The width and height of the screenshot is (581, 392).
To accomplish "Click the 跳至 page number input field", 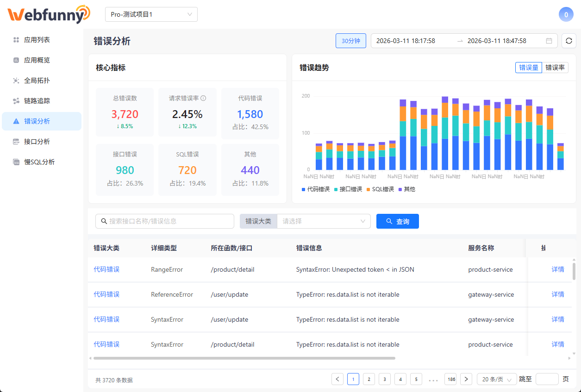I will [547, 379].
